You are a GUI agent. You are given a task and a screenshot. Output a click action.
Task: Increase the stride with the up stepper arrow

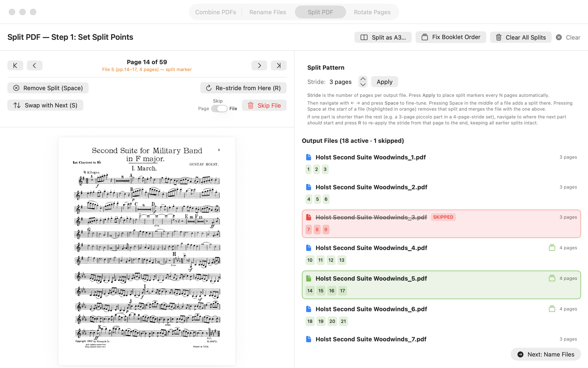point(363,79)
